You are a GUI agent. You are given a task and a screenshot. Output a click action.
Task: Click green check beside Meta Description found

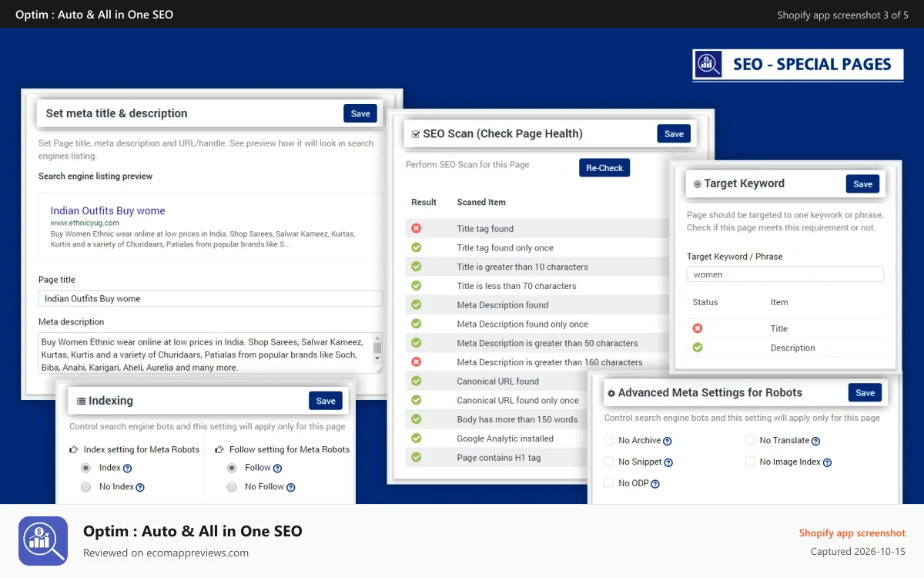(x=416, y=304)
